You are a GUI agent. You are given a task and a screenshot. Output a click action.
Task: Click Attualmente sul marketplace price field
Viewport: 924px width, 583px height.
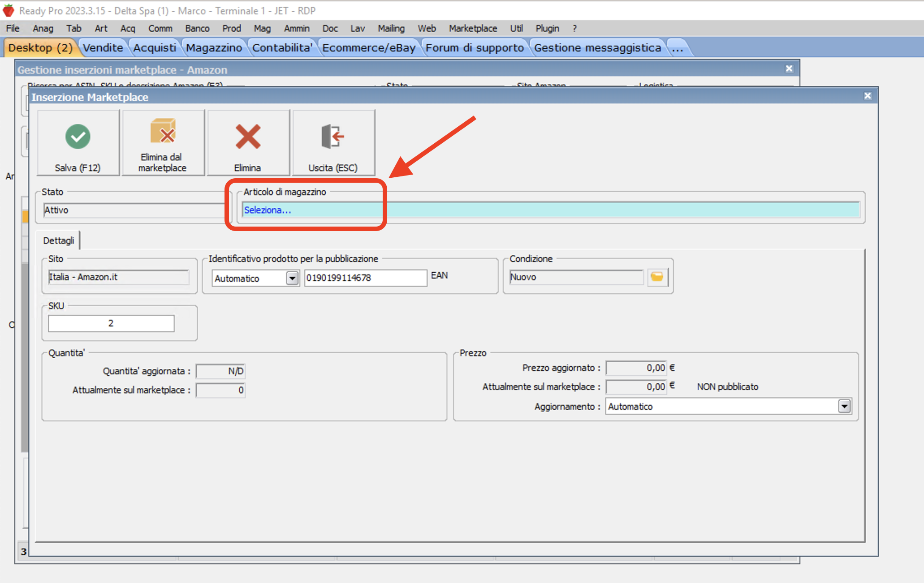[636, 387]
